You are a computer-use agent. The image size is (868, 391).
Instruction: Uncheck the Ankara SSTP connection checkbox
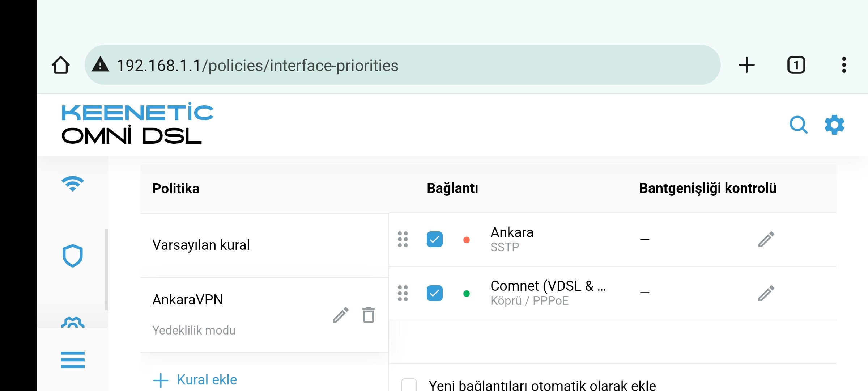point(435,239)
